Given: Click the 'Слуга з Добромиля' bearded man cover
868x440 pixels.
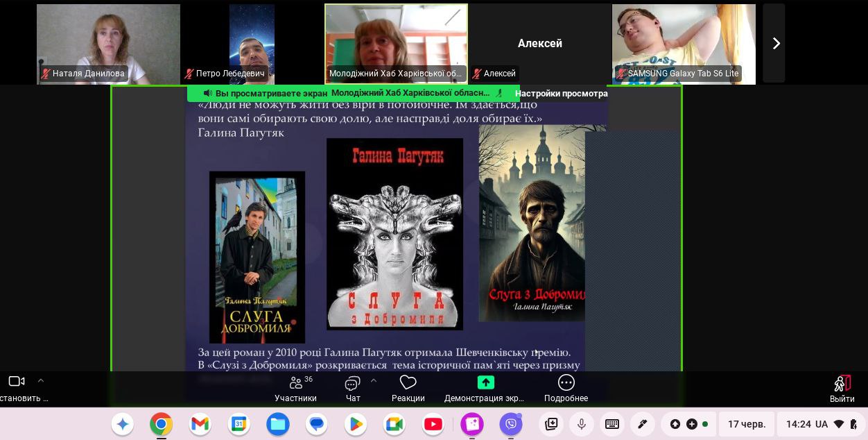Looking at the screenshot, I should 532,223.
